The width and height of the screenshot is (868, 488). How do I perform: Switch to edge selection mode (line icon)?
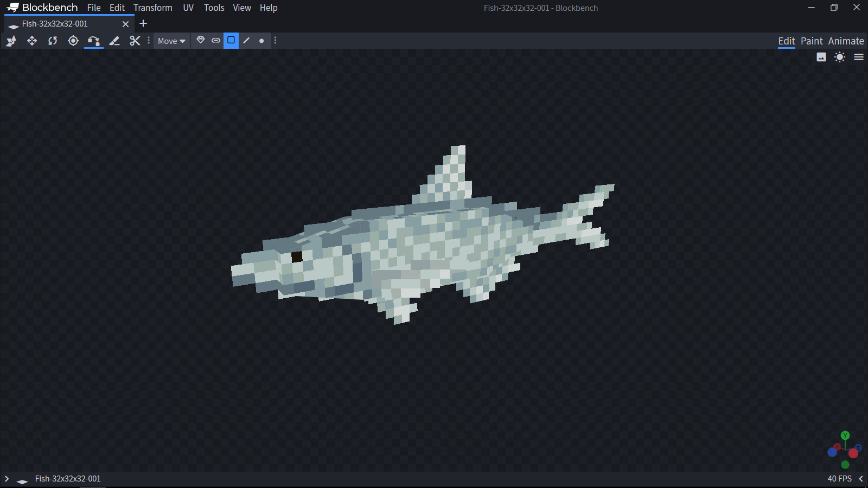click(x=246, y=40)
